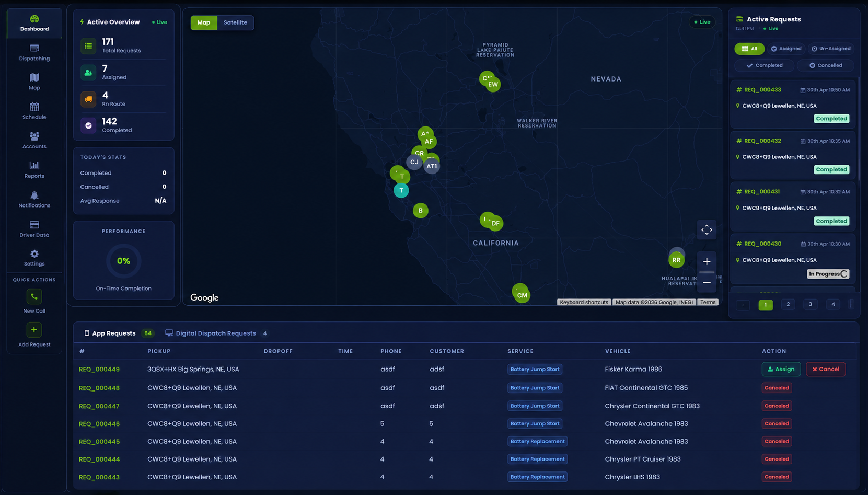The image size is (868, 495).
Task: Click the RR map marker
Action: 677,260
